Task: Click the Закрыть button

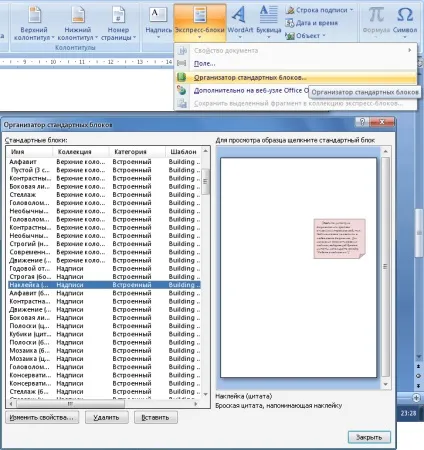Action: (x=369, y=437)
